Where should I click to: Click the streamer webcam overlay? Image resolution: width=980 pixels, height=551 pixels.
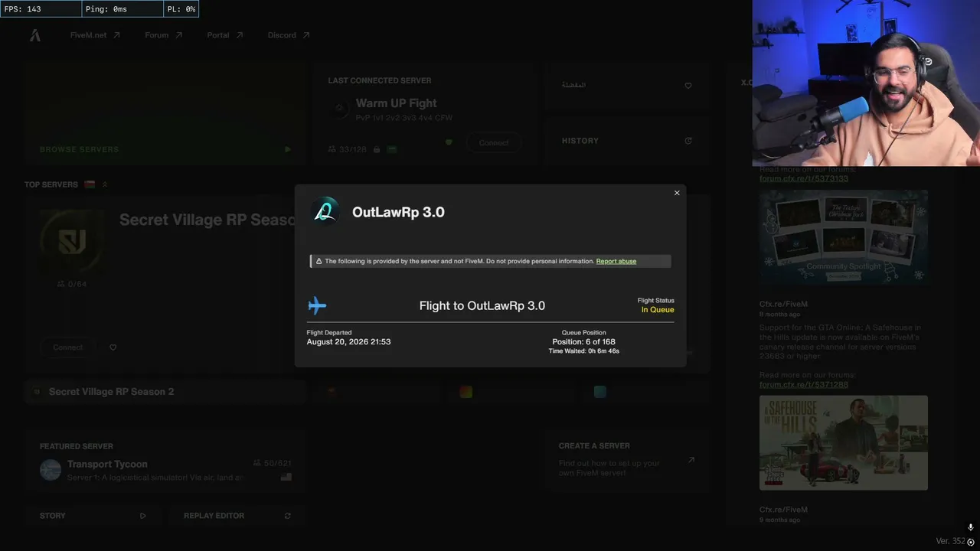(x=866, y=83)
